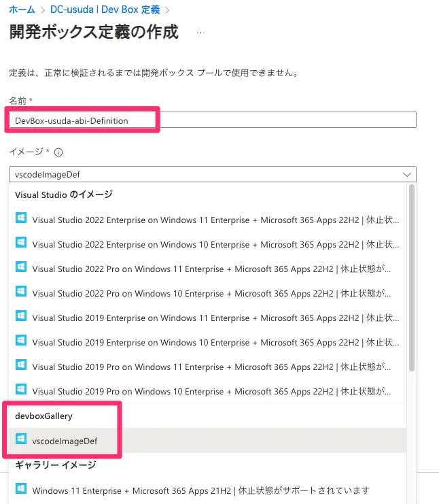The image size is (439, 504).
Task: Click the dropdown list vertical scrollbar
Action: (x=412, y=278)
